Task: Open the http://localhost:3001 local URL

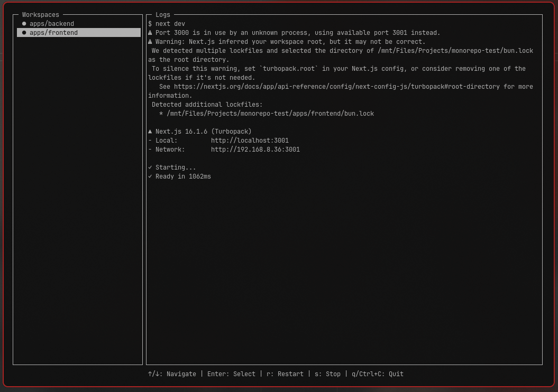Action: [250, 141]
